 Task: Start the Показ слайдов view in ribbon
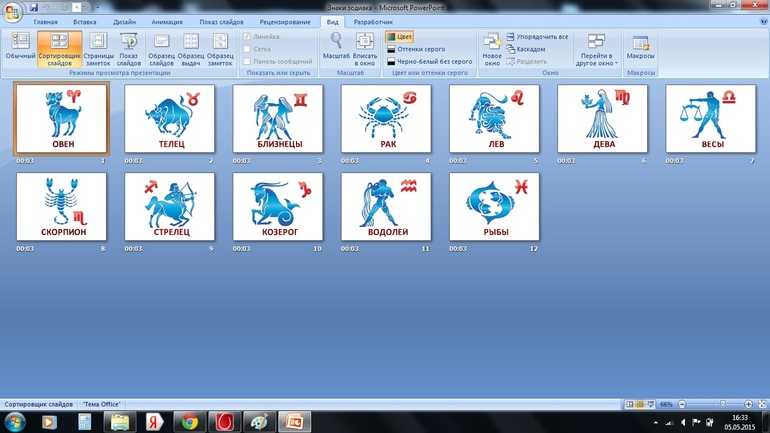pyautogui.click(x=129, y=47)
